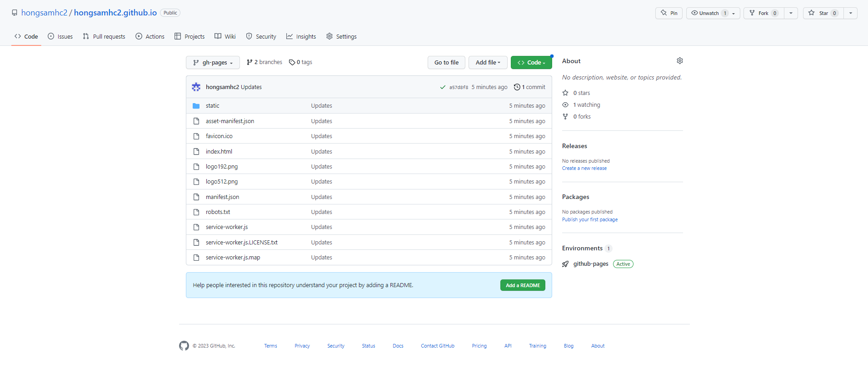The width and height of the screenshot is (868, 378).
Task: Open the logo512.png file
Action: click(x=222, y=182)
